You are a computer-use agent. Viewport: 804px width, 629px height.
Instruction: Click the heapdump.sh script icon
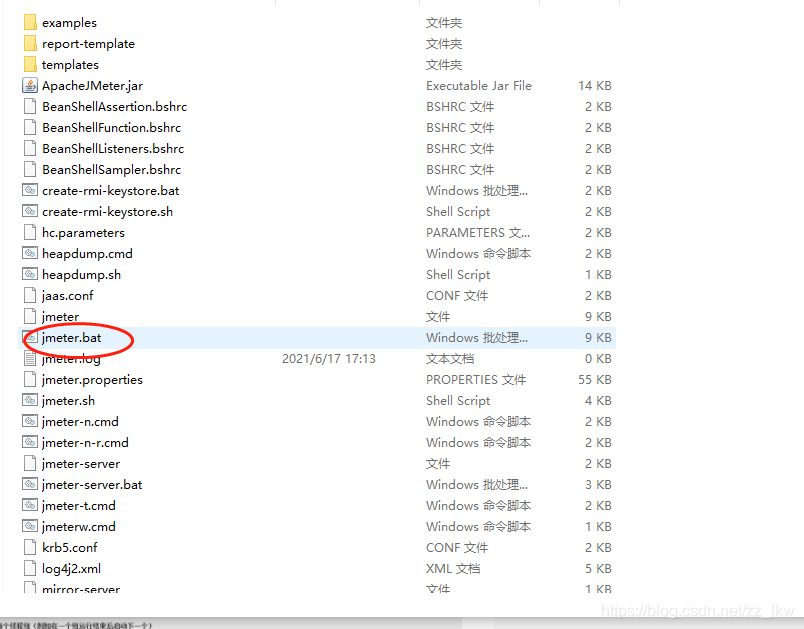(x=30, y=275)
